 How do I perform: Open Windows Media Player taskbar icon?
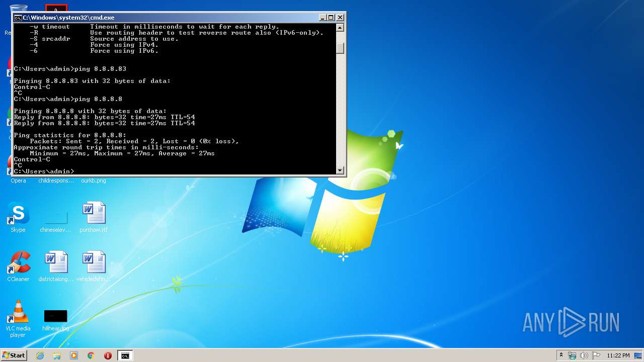pos(74,355)
